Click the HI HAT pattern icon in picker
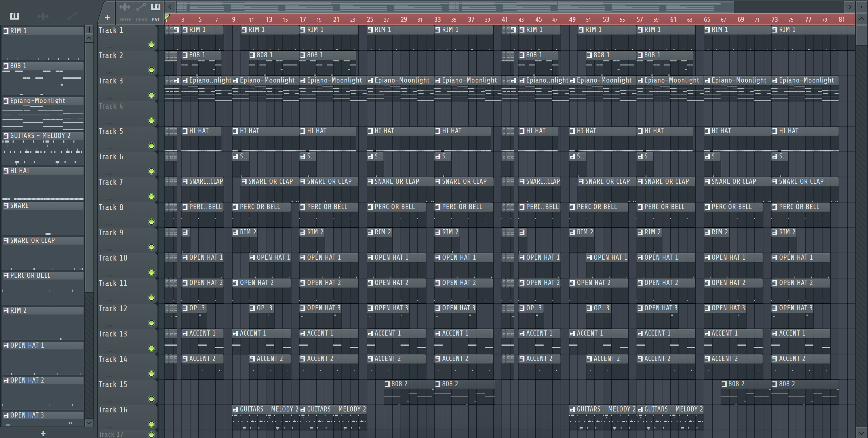Image resolution: width=868 pixels, height=438 pixels. pos(6,171)
